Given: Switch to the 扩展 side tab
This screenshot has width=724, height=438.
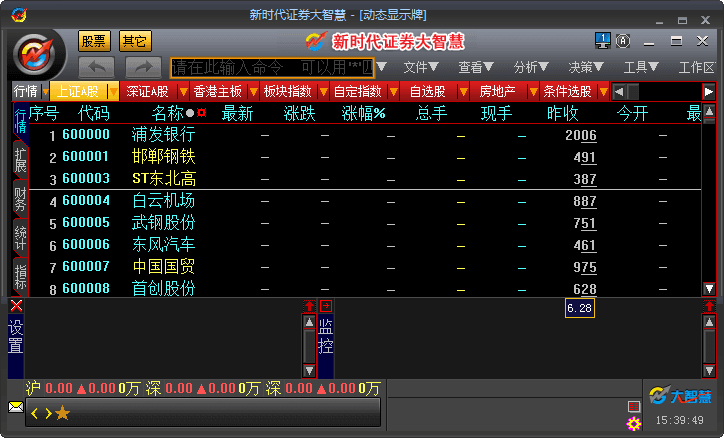Looking at the screenshot, I should pyautogui.click(x=20, y=161).
